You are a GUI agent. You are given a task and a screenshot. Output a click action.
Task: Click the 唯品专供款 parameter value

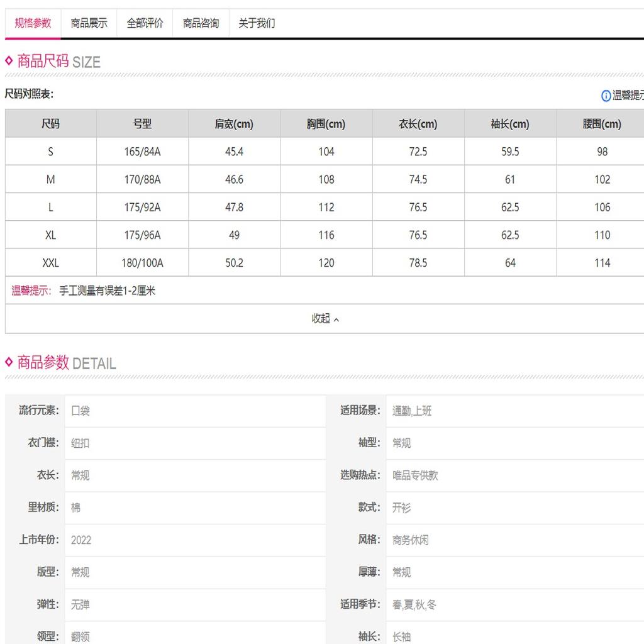coord(415,475)
